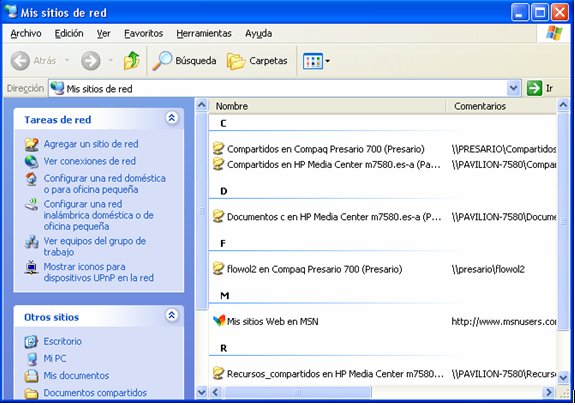Open the Herramientas menu
Screen dimensions: 575x405
coord(204,33)
